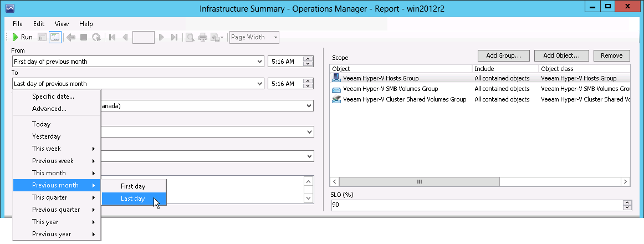Expand 'This year' submenu
Screen dimensions: 644x244
pos(57,222)
